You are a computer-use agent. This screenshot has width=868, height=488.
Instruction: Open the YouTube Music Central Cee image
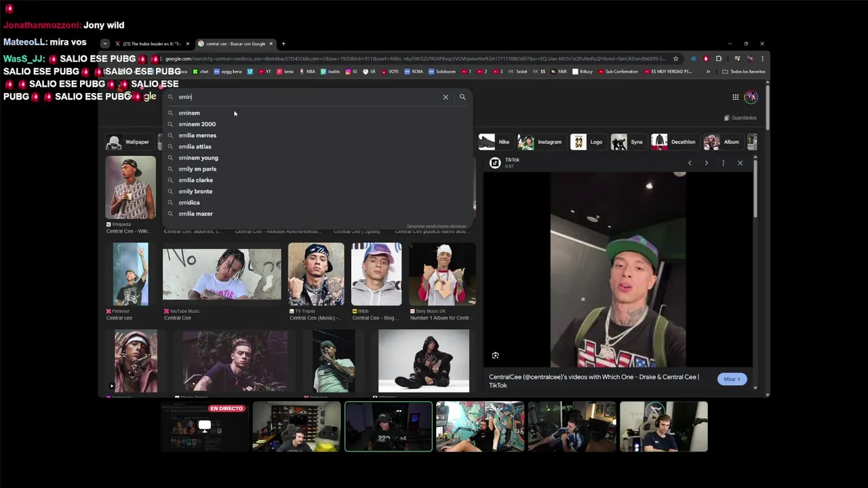pos(222,274)
